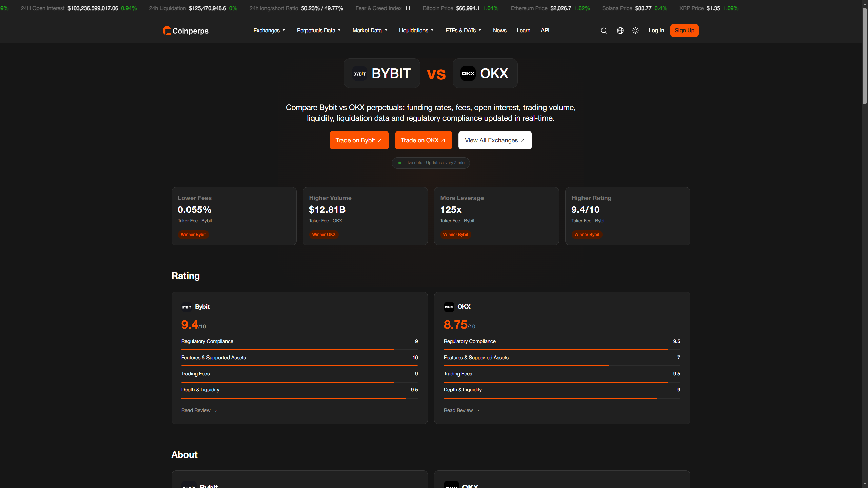
Task: Click OKX Trading Fees rating bar
Action: 562,382
